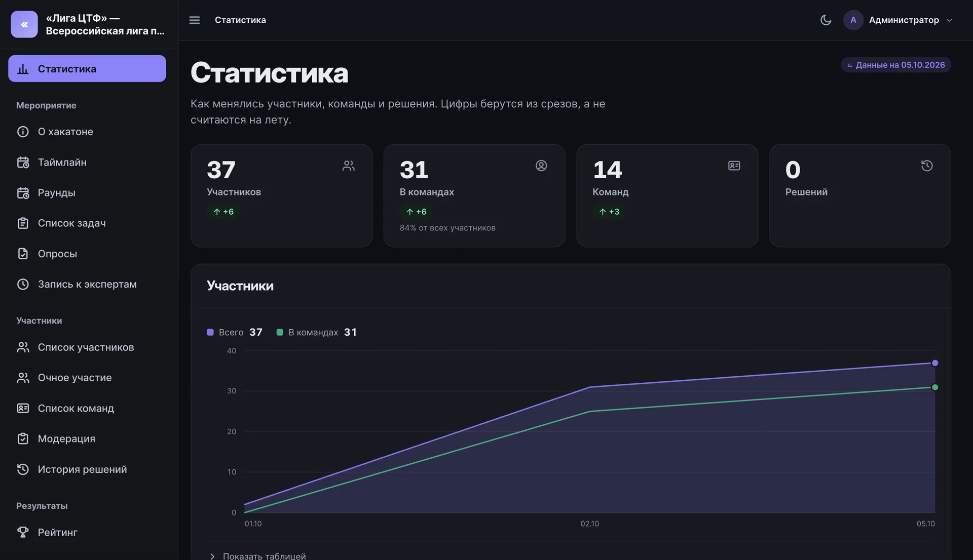Click people icon beside Очное участие
Screen dimensions: 973x560
tap(23, 378)
